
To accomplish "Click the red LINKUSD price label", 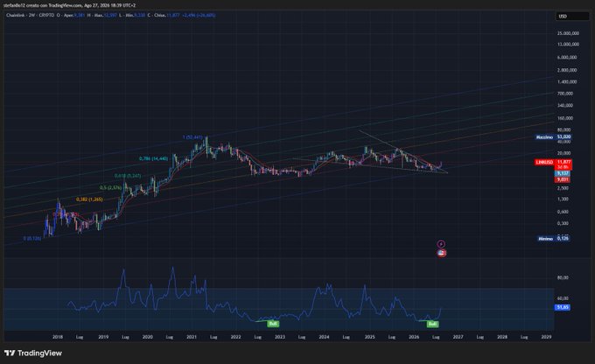I will pos(544,162).
